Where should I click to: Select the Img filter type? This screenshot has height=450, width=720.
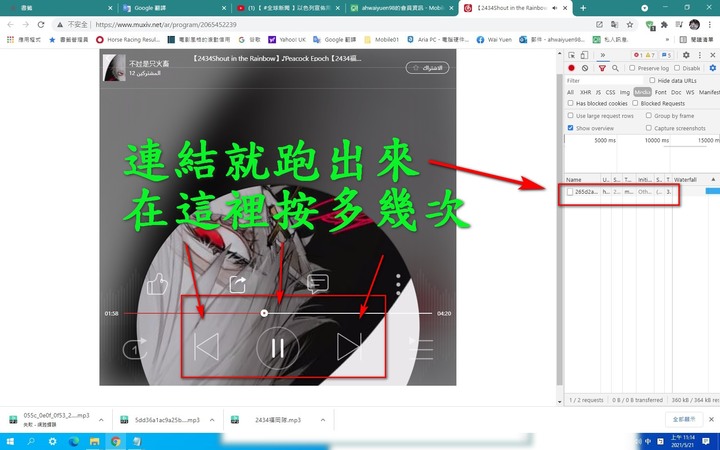(x=624, y=92)
